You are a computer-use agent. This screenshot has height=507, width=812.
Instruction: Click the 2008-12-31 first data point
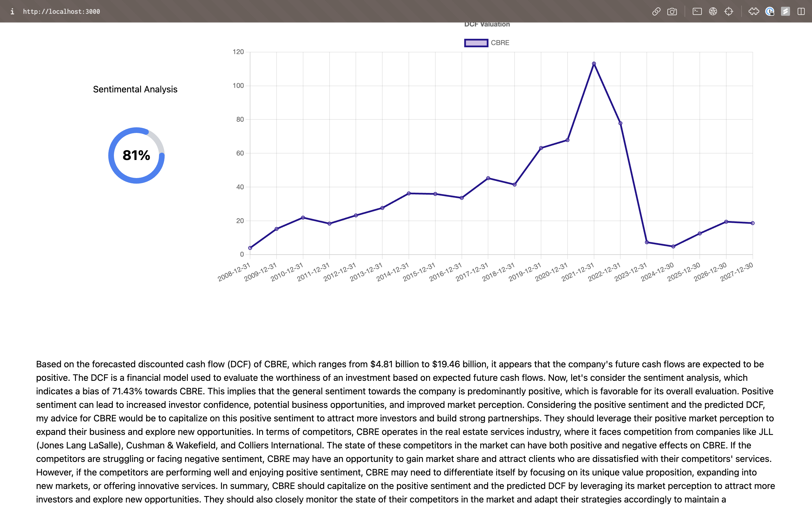(250, 248)
